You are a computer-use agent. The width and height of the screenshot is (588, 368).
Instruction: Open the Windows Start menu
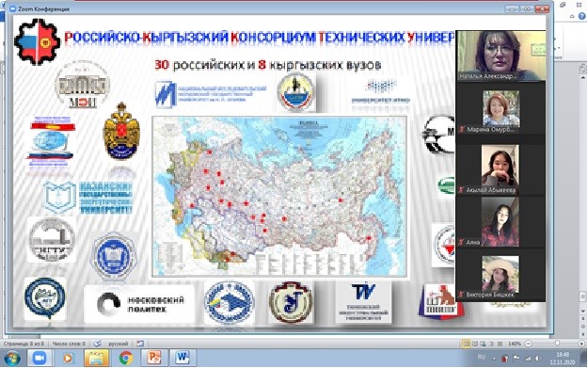(12, 358)
